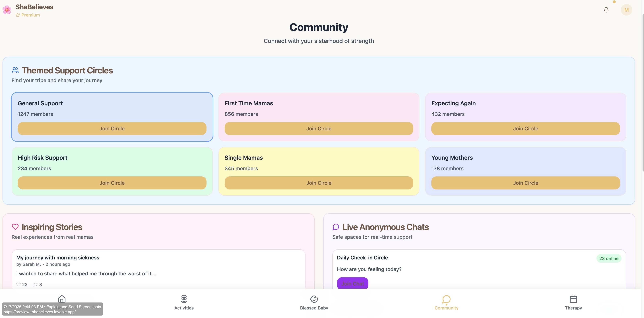Open Therapy calendar icon
This screenshot has width=644, height=318.
tap(573, 299)
